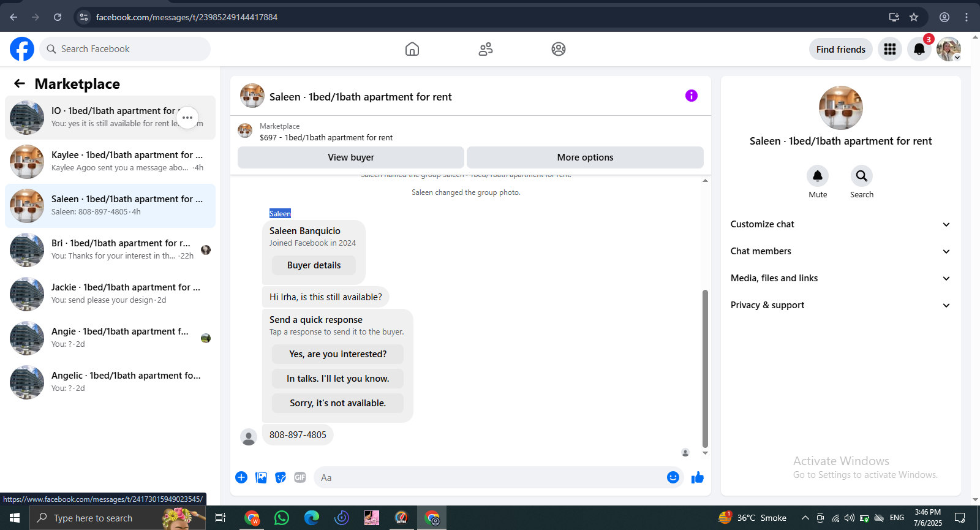
Task: Open Task View on the taskbar
Action: tap(221, 518)
